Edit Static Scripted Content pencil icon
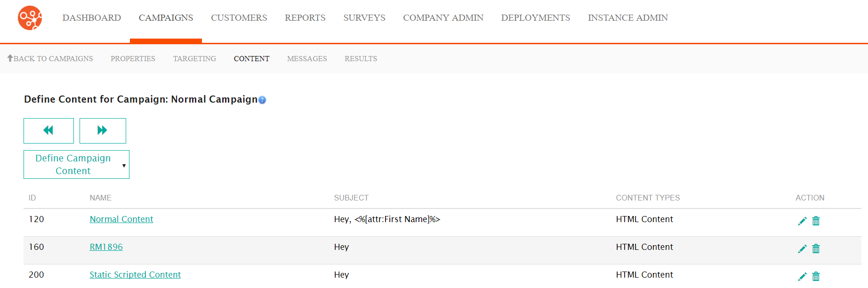868x288 pixels. coord(802,277)
